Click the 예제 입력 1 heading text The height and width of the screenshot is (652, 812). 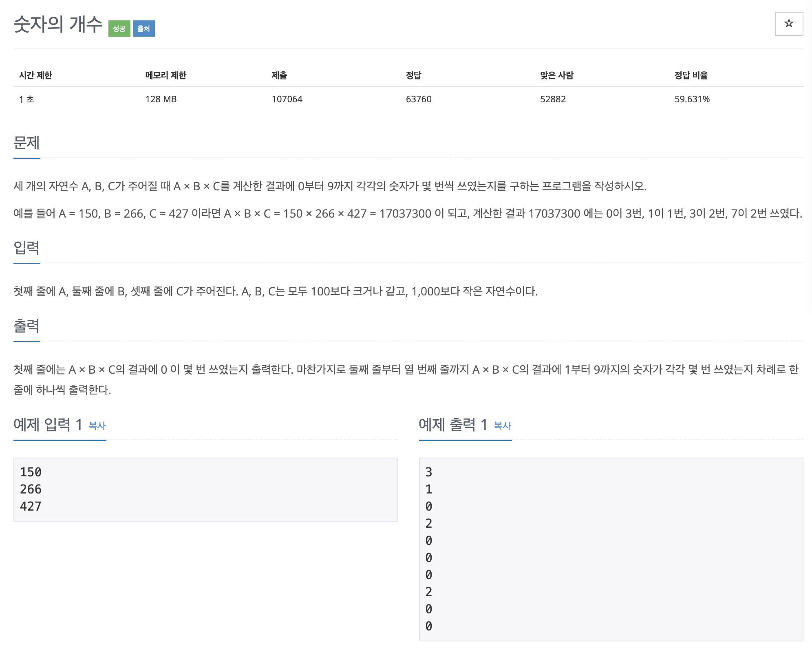(x=48, y=425)
